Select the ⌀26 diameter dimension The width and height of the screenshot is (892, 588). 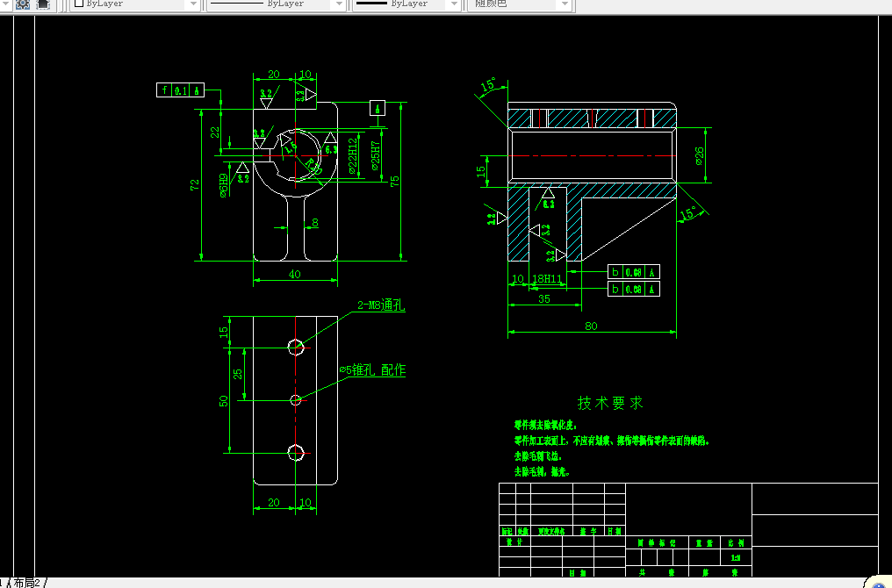tap(700, 156)
